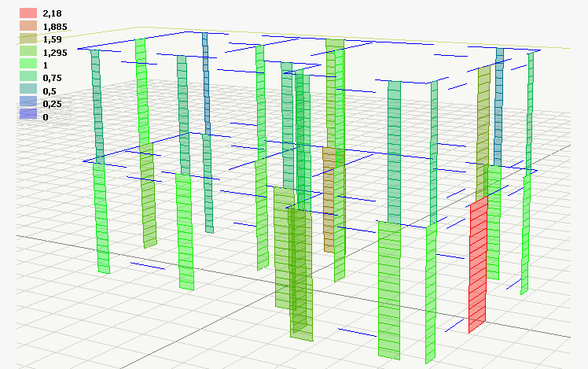Select the bright green legend swatch for value 1

(28, 65)
